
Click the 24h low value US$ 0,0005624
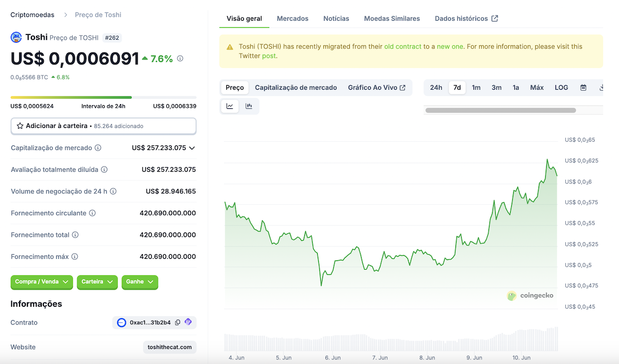pos(32,106)
